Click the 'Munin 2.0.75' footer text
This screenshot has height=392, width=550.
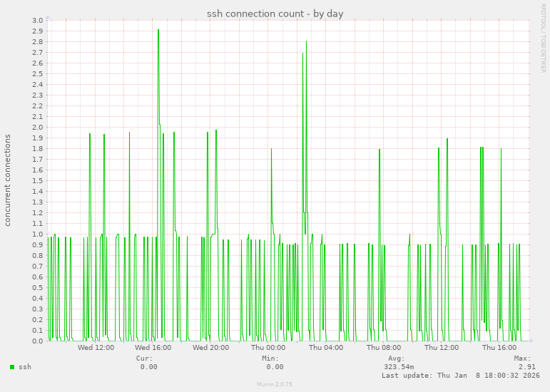[x=275, y=384]
